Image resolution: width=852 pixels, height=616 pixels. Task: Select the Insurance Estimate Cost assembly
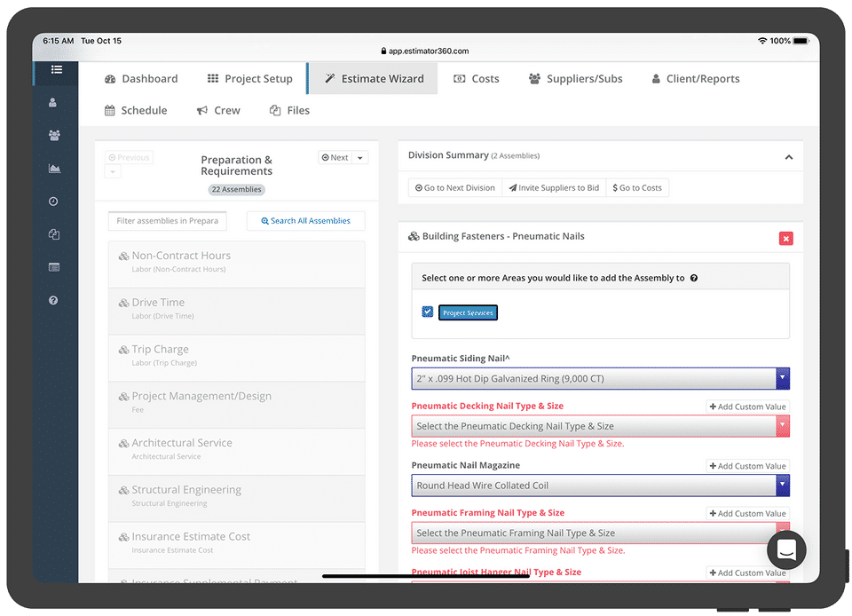click(236, 545)
